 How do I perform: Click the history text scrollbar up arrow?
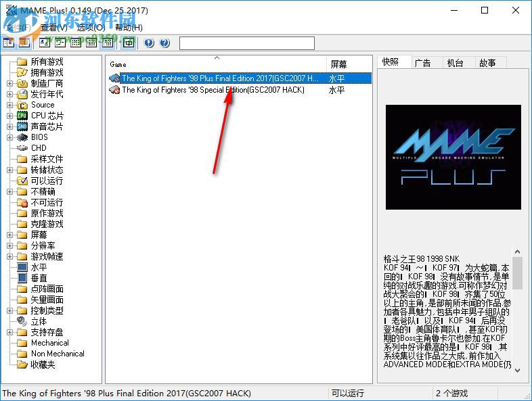517,252
